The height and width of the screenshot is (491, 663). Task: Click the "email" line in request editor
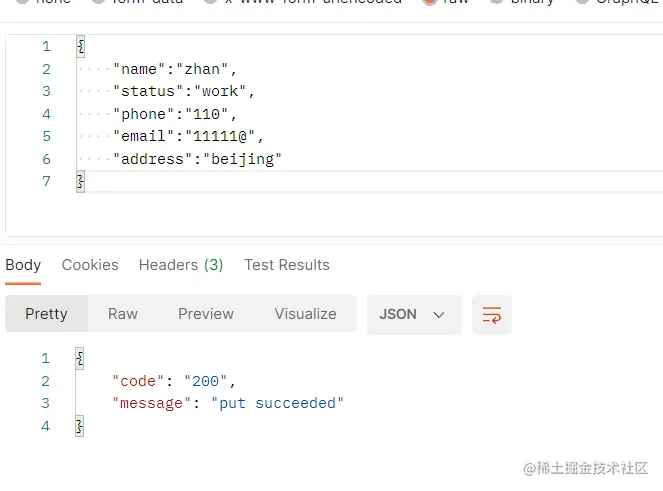(188, 136)
